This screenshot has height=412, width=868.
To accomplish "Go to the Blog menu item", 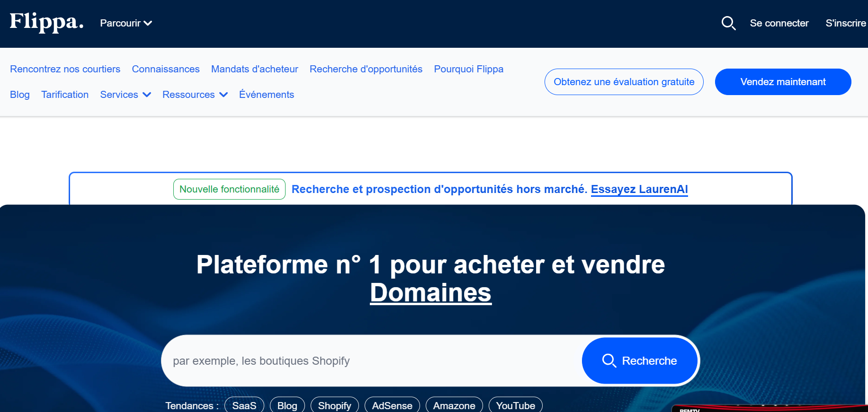I will point(20,95).
